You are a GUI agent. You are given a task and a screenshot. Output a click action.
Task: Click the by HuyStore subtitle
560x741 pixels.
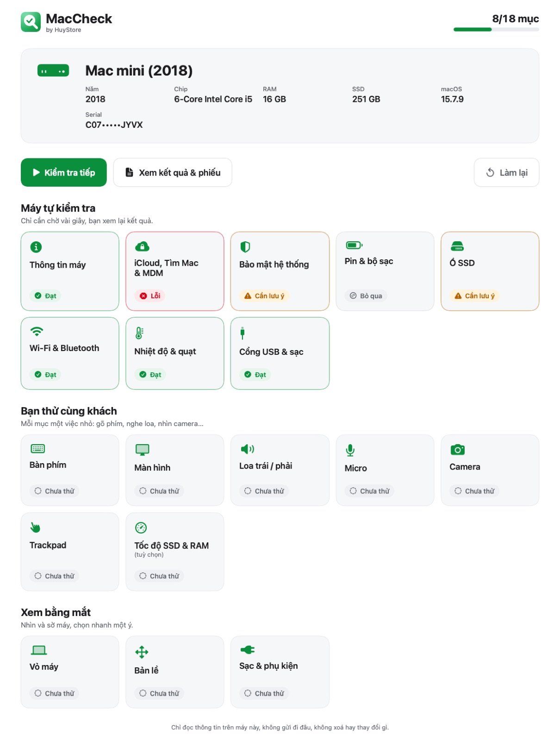[x=63, y=30]
